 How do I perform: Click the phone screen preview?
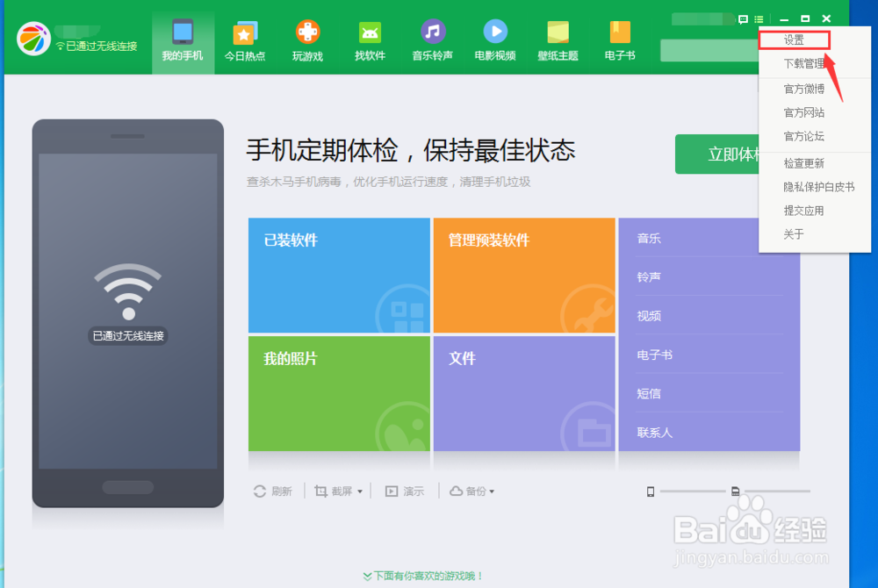pos(127,311)
